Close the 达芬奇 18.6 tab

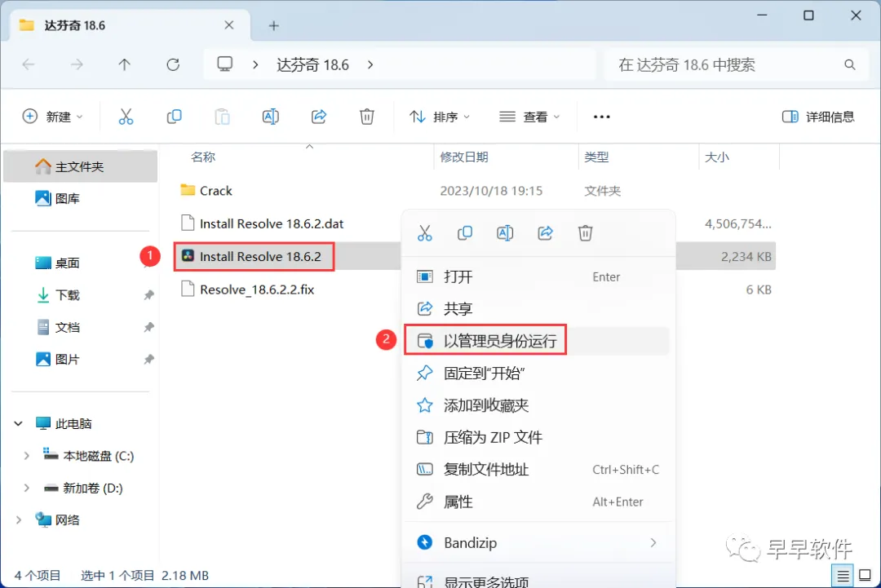(228, 25)
